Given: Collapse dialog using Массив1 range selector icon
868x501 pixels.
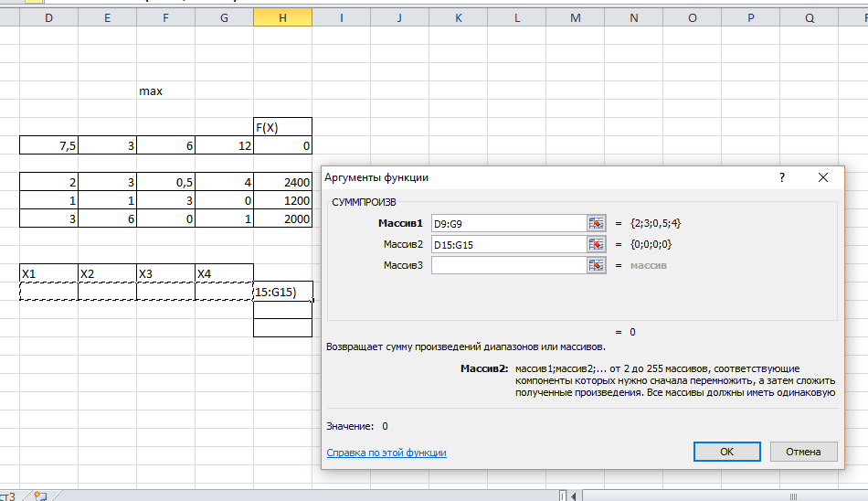Looking at the screenshot, I should 597,223.
